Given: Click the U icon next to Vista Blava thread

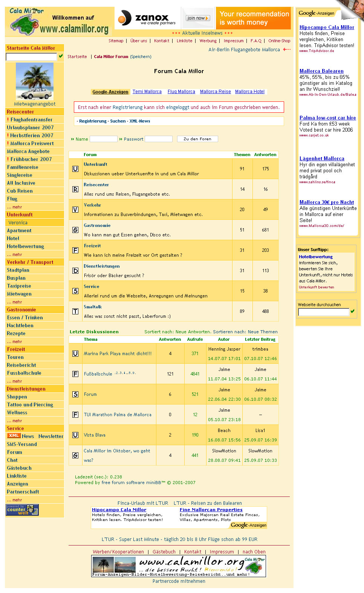Looking at the screenshot, I should coord(75,435).
